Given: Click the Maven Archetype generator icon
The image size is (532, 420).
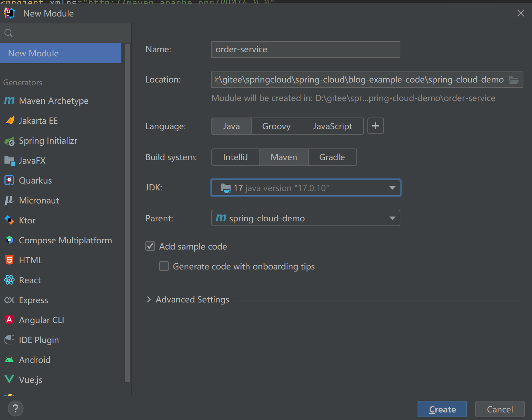Looking at the screenshot, I should pos(9,100).
